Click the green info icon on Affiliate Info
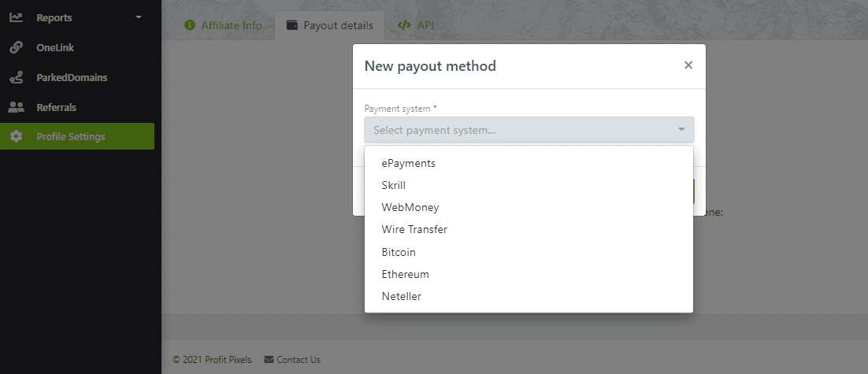 [x=190, y=25]
